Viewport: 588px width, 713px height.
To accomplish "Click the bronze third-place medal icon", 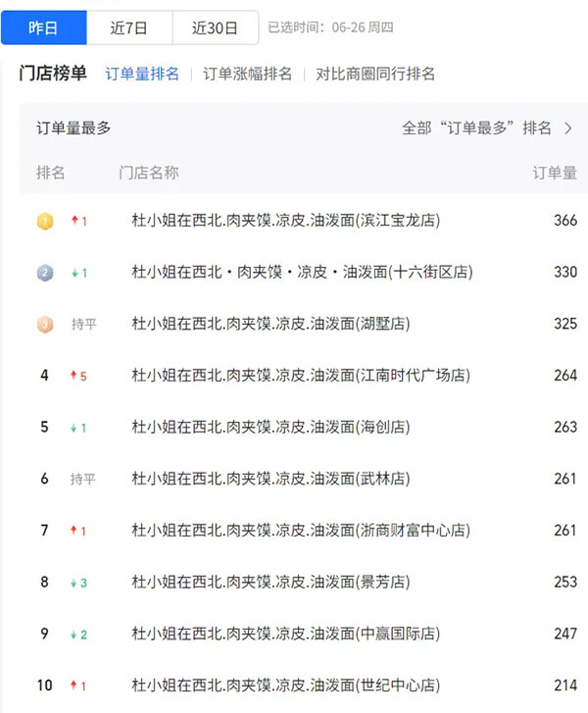I will tap(44, 325).
